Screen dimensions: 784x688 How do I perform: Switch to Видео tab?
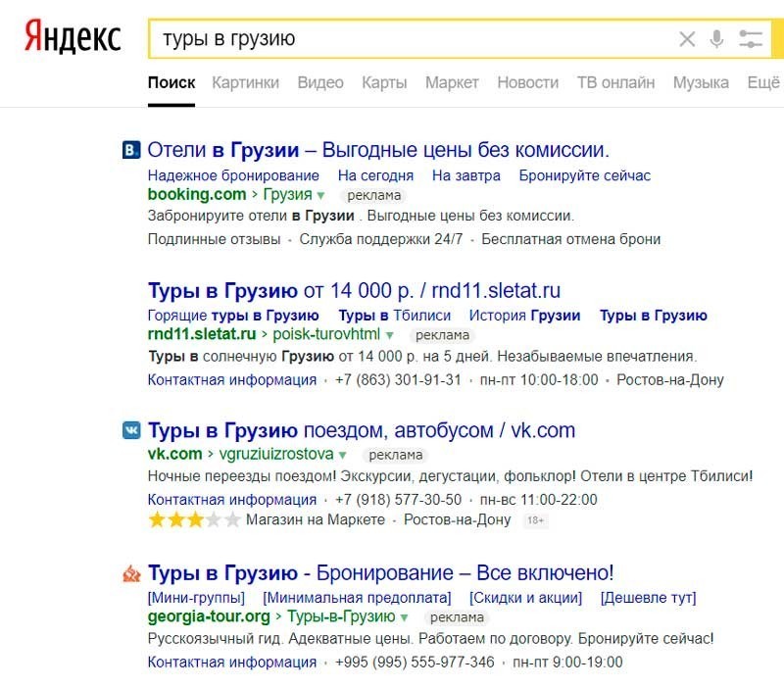point(320,82)
